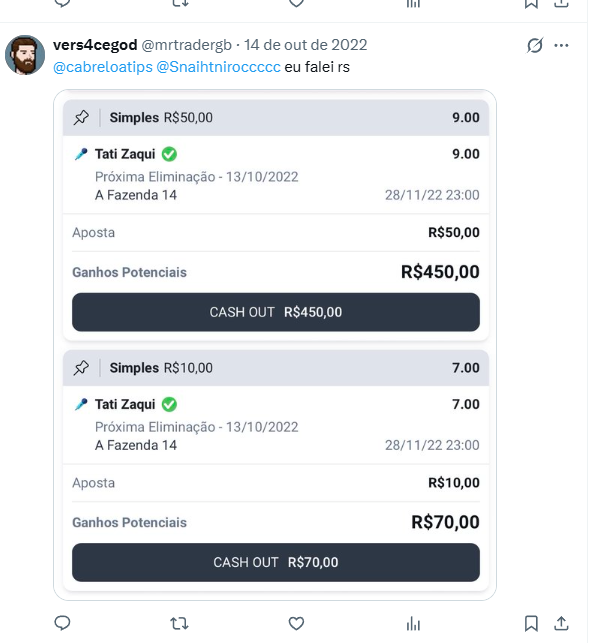The height and width of the screenshot is (643, 612).
Task: Like the previous tweet above
Action: [296, 3]
